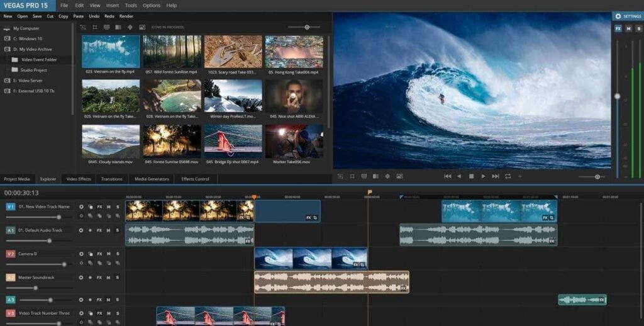Click the Render button
Screen dimensions: 644x326
[x=126, y=16]
